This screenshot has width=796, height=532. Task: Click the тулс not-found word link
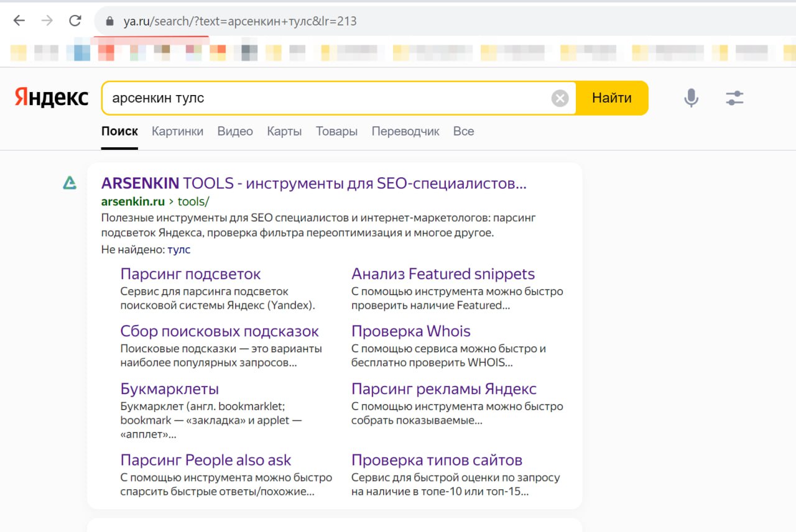pos(179,250)
